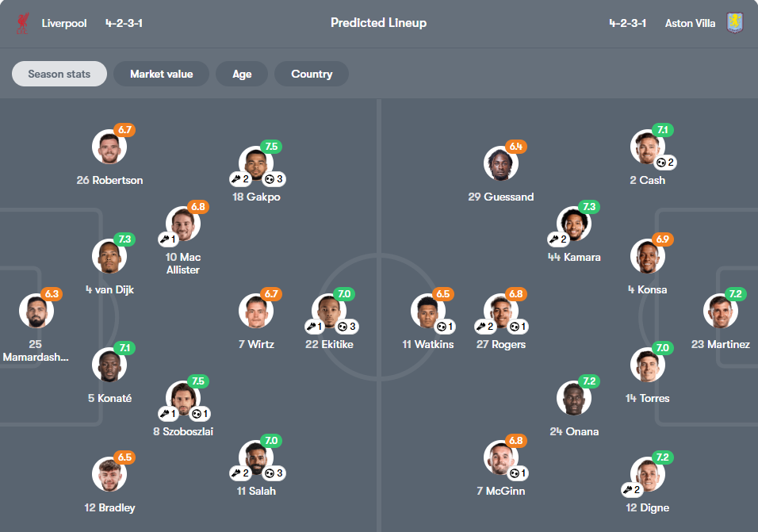Click the goals ball icon on Watkins
Screen dimensions: 758x532
click(441, 327)
